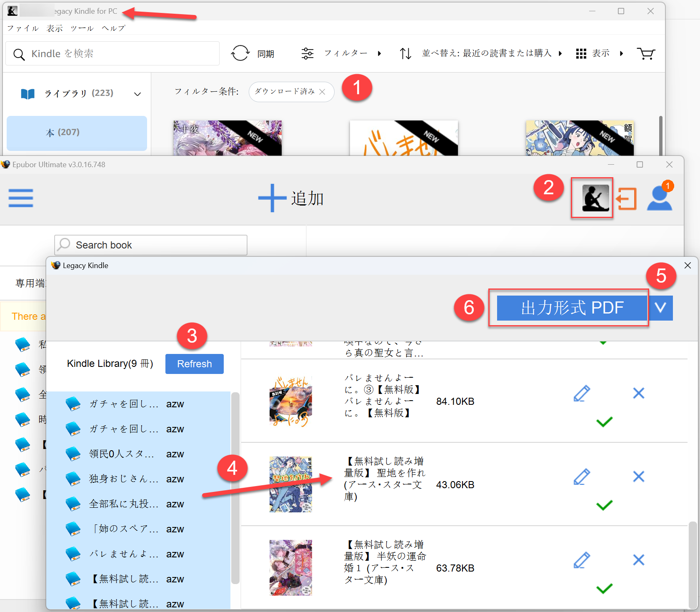Click book icon beside 領民0人スタ… entry

(x=73, y=454)
